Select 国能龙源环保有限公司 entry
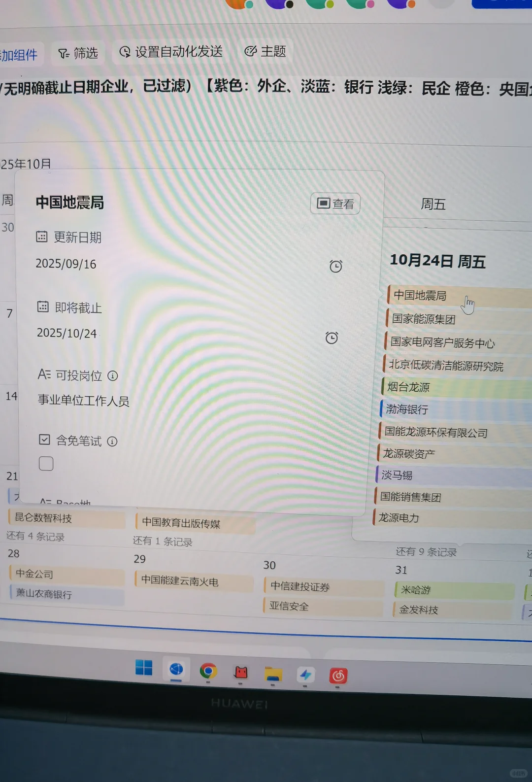 point(455,432)
